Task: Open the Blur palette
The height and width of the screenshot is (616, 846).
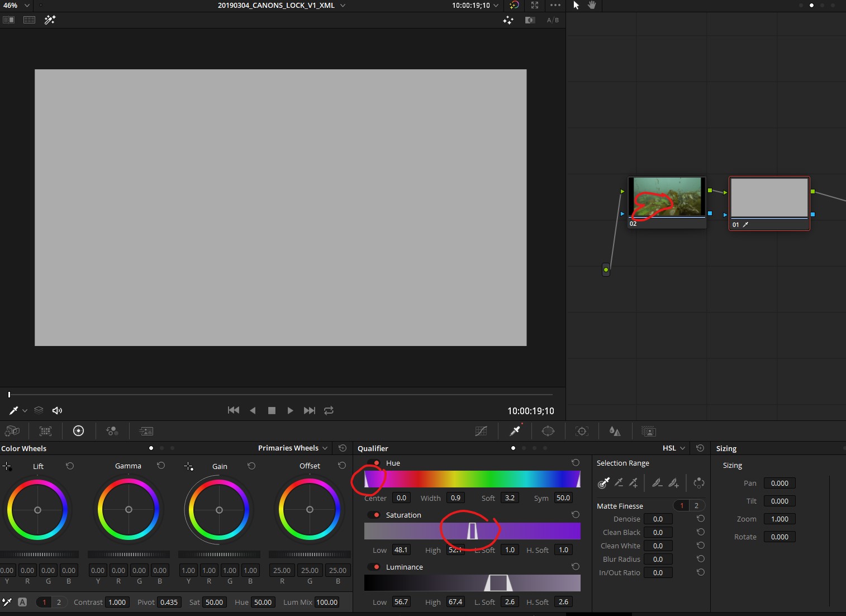Action: coord(615,431)
